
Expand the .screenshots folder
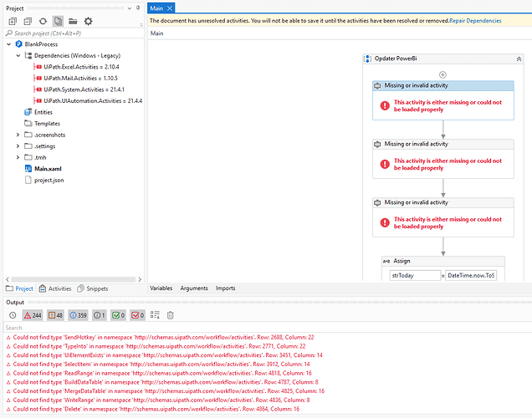click(18, 135)
